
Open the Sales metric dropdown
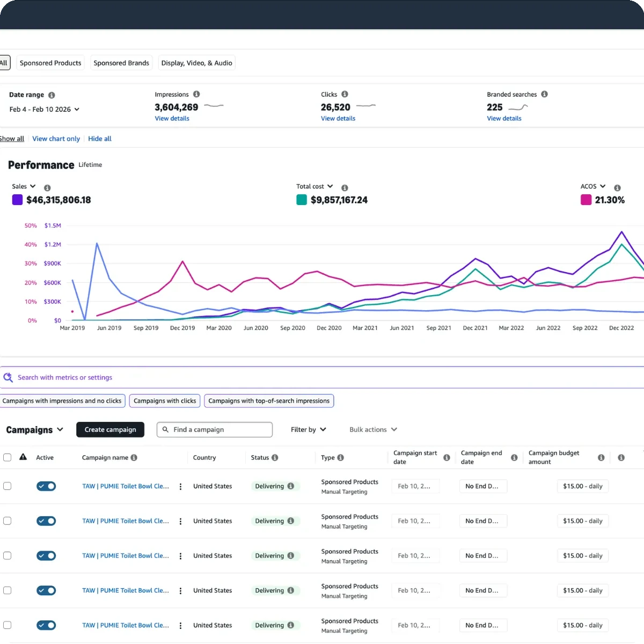pyautogui.click(x=24, y=186)
